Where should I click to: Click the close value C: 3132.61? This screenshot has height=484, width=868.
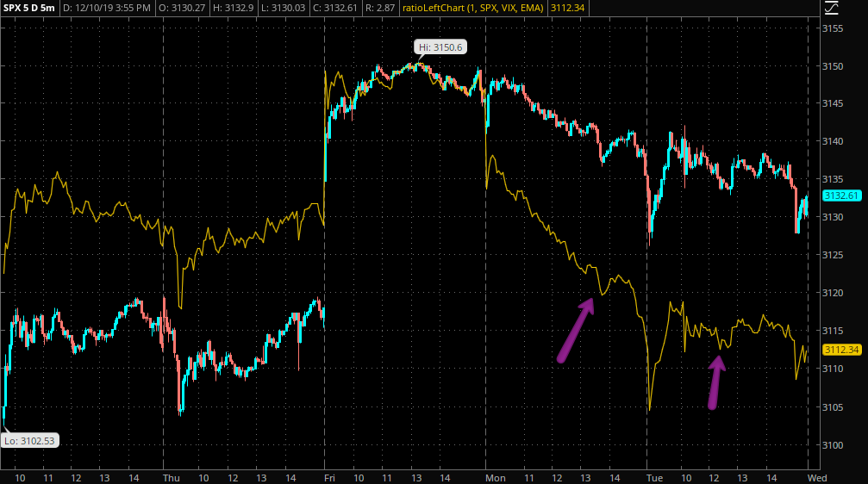click(335, 8)
